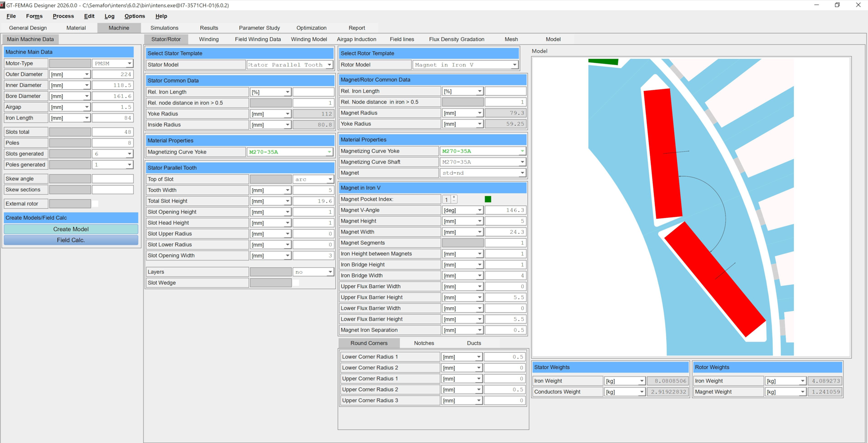Open the Top of Slot arc dropdown
868x443 pixels.
pos(330,179)
